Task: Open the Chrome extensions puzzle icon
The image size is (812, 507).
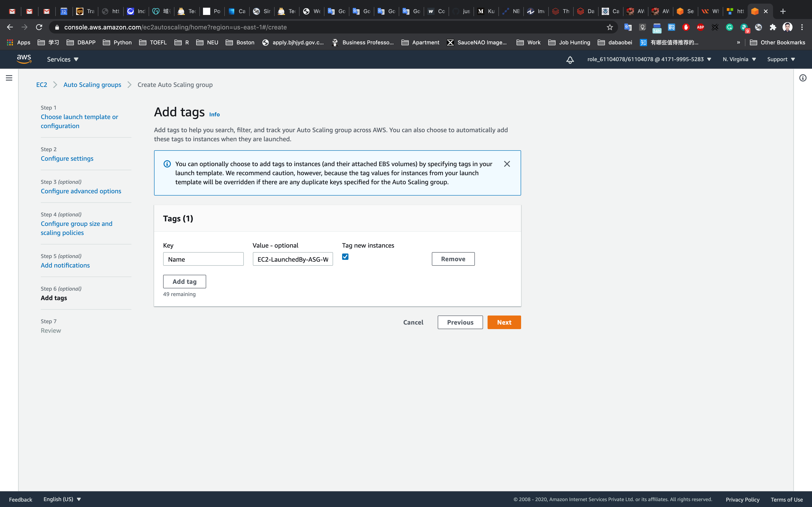Action: coord(773,27)
